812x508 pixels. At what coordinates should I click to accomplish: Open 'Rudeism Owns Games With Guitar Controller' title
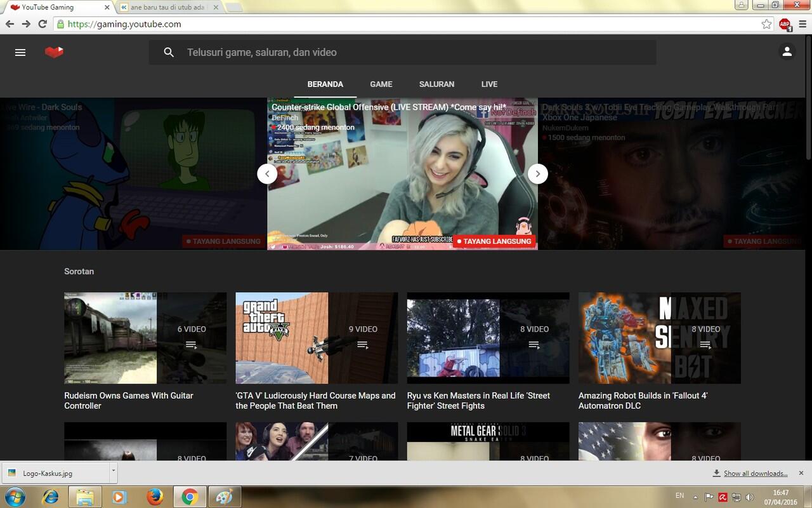click(129, 401)
